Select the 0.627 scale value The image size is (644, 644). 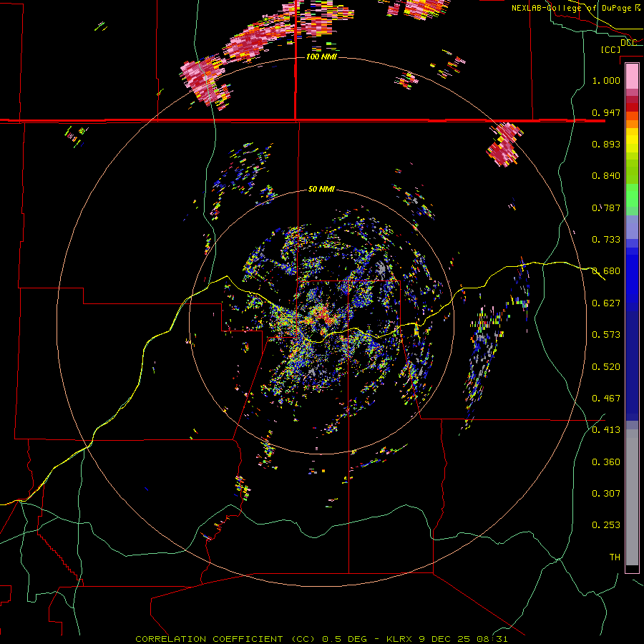pos(606,303)
